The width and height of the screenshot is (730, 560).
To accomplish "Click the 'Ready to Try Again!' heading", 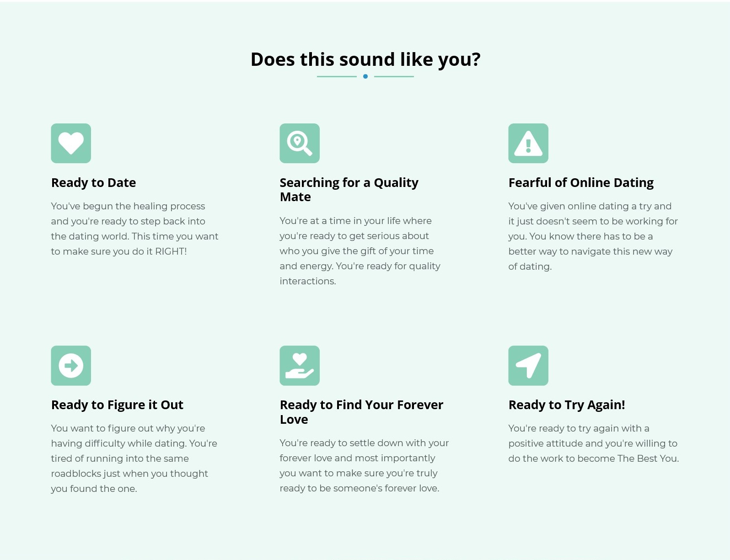I will click(x=567, y=405).
